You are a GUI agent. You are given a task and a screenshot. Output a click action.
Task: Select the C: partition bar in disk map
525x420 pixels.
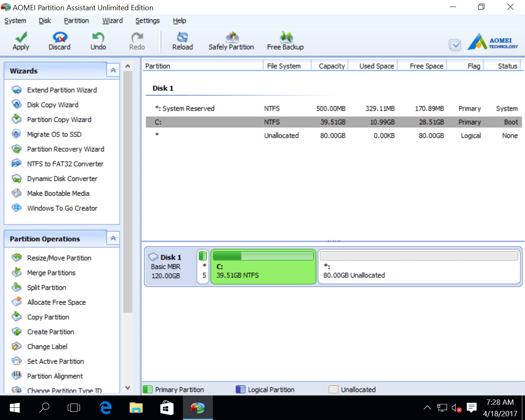(x=263, y=267)
